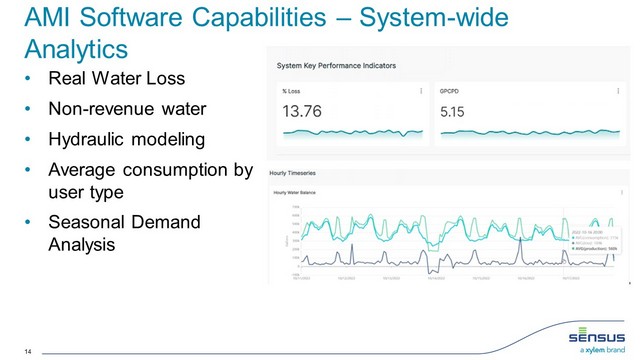640x360 pixels.
Task: Click the Hourly Timeseries section heading
Action: point(292,173)
